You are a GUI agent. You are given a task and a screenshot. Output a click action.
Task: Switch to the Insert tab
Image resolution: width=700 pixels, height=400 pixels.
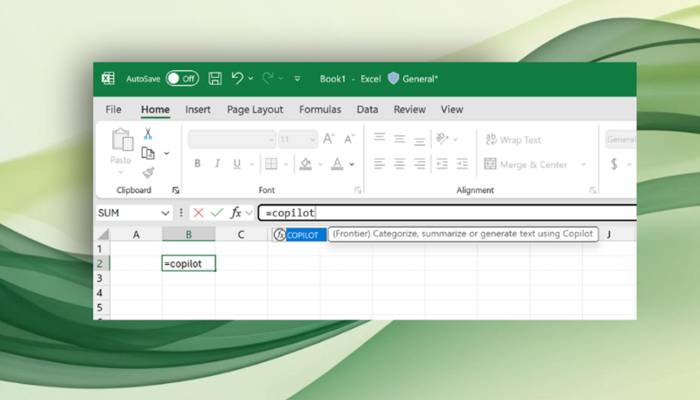tap(198, 109)
